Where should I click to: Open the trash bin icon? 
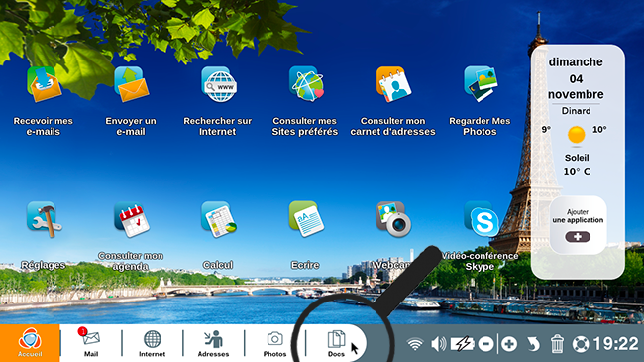557,344
